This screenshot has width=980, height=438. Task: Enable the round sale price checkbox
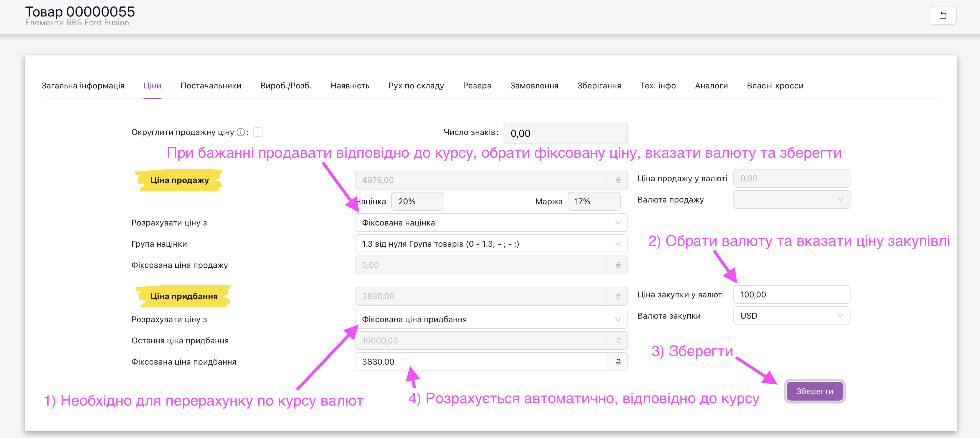coord(258,132)
